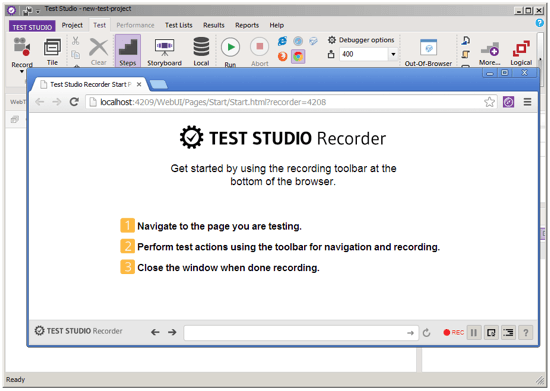
Task: Show recorded steps list button
Action: tap(508, 332)
